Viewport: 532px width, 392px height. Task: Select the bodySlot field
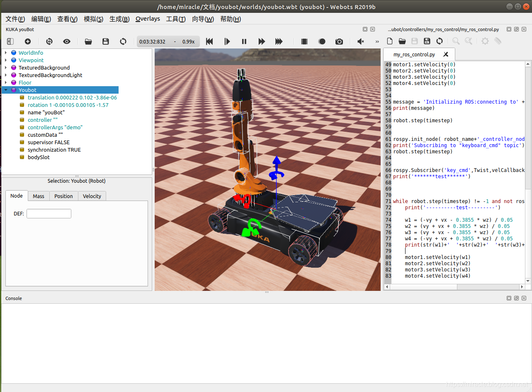[39, 157]
